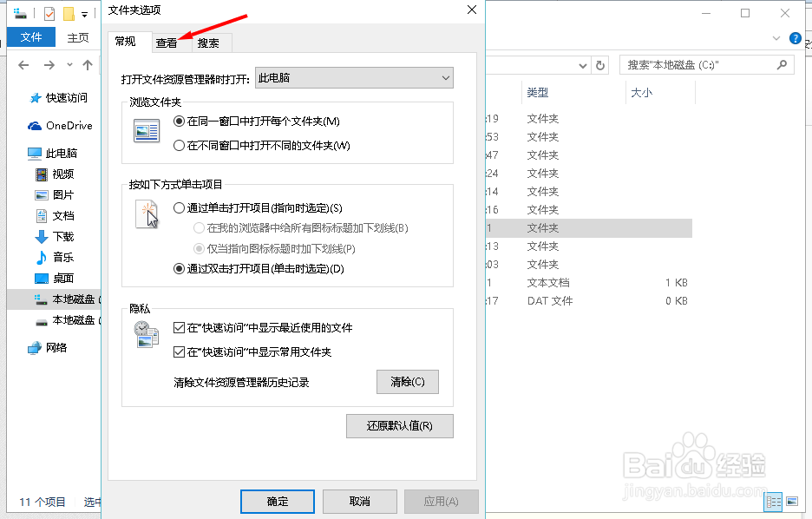Select the second local disk (本地磁盘) entry
The width and height of the screenshot is (812, 519).
pyautogui.click(x=68, y=320)
